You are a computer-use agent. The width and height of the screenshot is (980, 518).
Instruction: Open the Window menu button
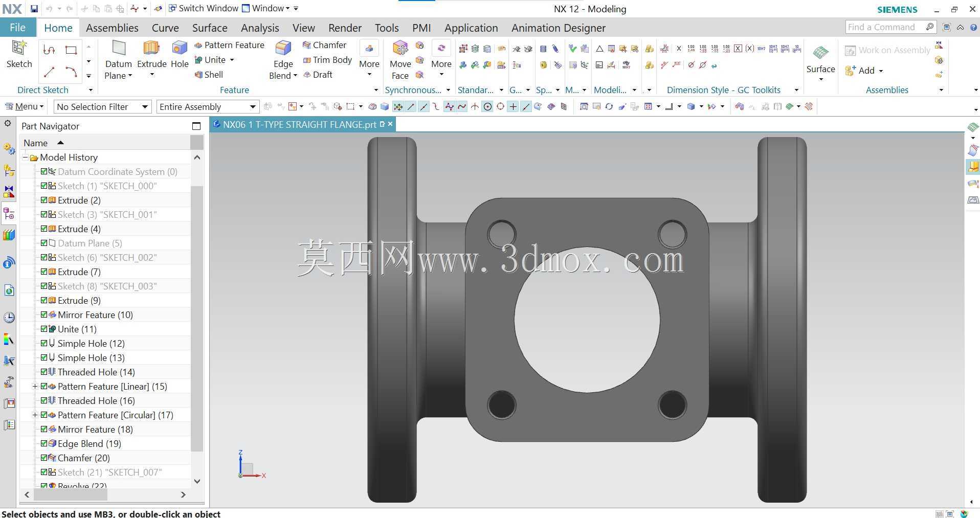pos(265,8)
